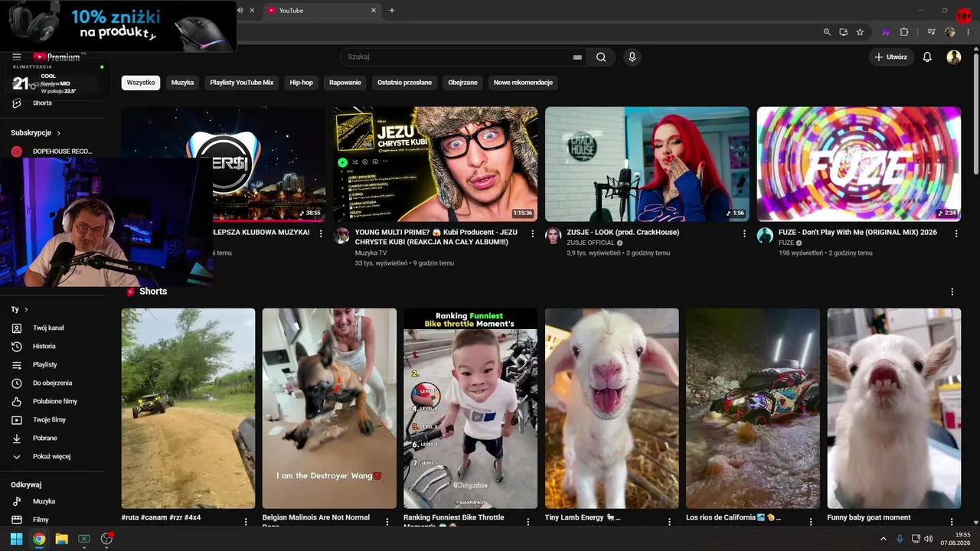Viewport: 980px width, 551px height.
Task: Select the Hip-hop filter chip
Action: pyautogui.click(x=301, y=83)
